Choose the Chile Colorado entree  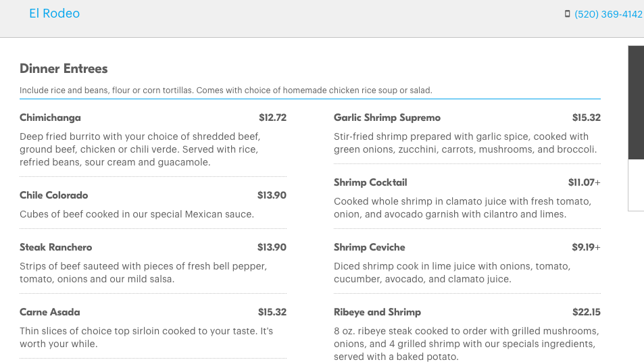coord(54,195)
